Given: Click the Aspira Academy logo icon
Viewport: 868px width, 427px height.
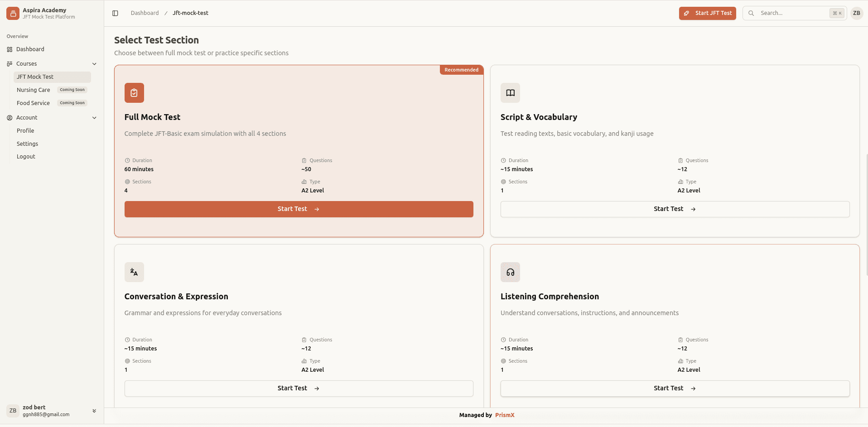Looking at the screenshot, I should [13, 13].
